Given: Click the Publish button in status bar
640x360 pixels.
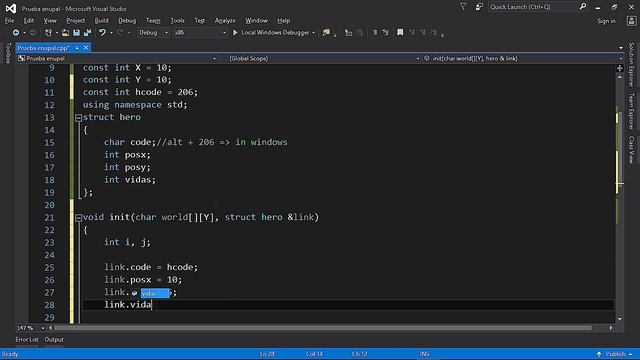Looking at the screenshot, I should [x=615, y=354].
